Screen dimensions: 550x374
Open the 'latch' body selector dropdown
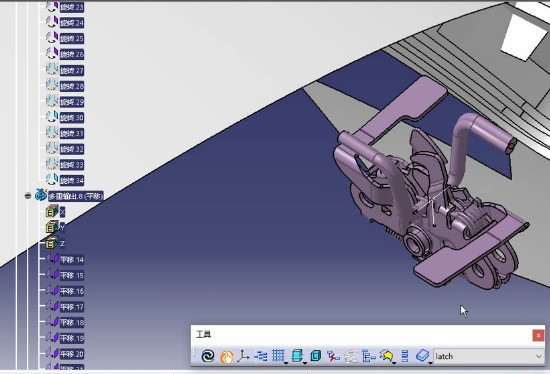pyautogui.click(x=539, y=356)
